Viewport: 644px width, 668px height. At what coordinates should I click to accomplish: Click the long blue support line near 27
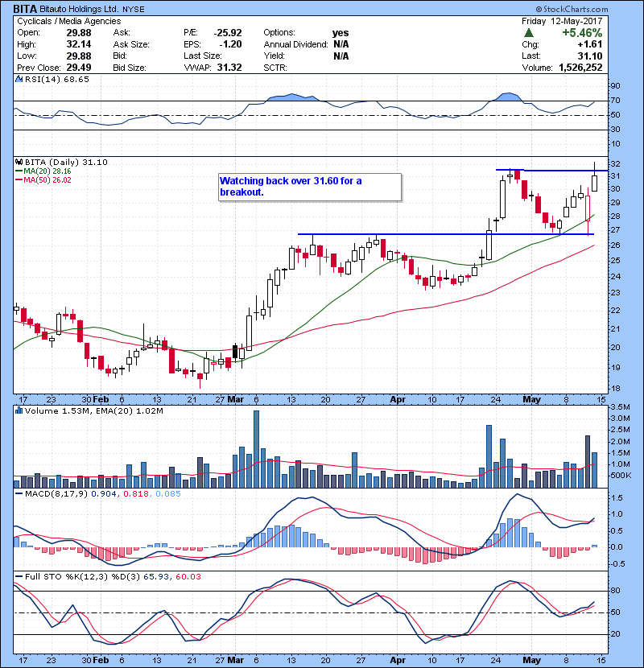[445, 234]
